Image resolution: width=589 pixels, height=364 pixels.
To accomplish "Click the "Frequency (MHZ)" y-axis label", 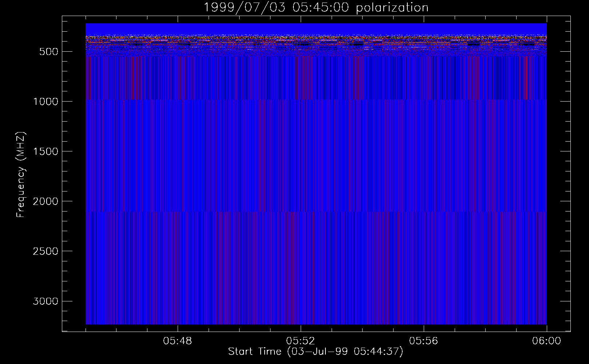I will click(x=21, y=175).
